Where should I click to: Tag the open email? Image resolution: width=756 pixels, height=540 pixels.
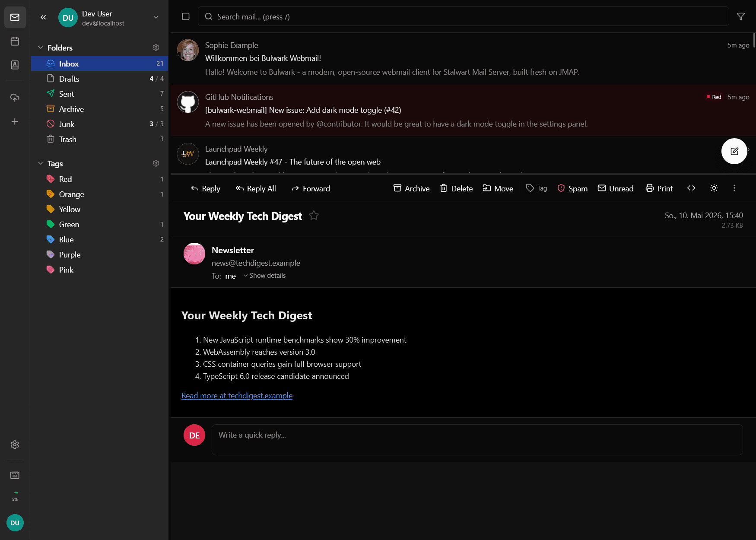click(x=537, y=188)
